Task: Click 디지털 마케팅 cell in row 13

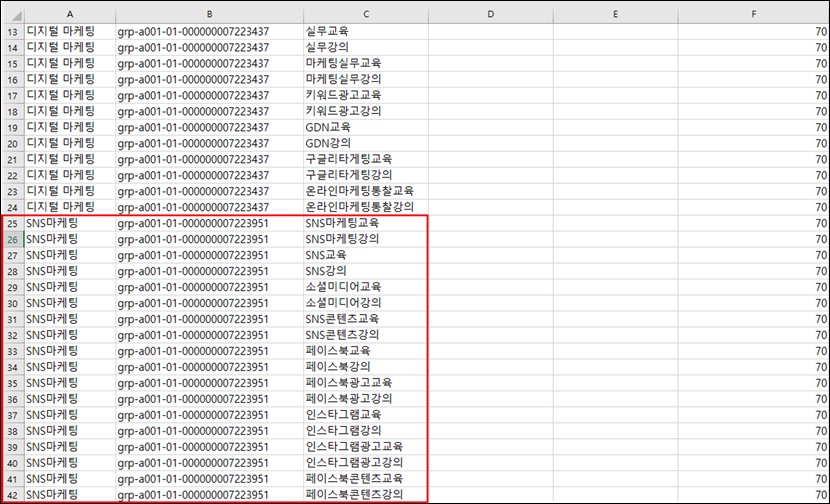Action: pyautogui.click(x=70, y=31)
